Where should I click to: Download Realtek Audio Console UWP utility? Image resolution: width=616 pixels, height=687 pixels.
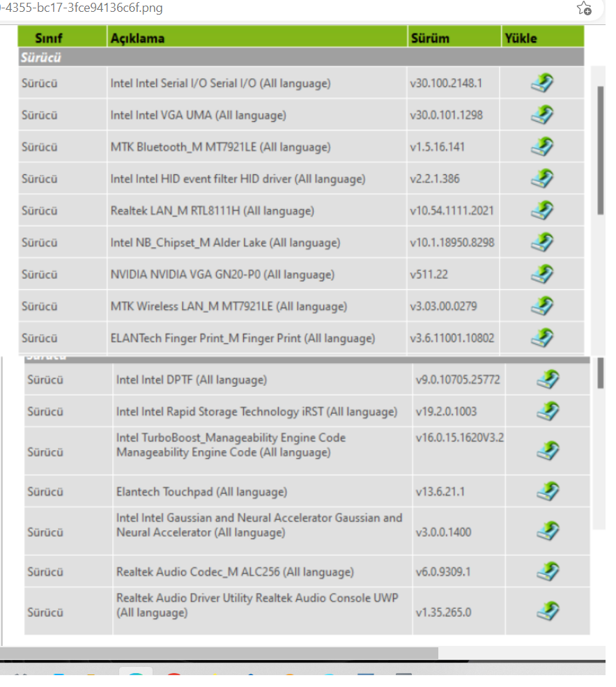click(548, 612)
